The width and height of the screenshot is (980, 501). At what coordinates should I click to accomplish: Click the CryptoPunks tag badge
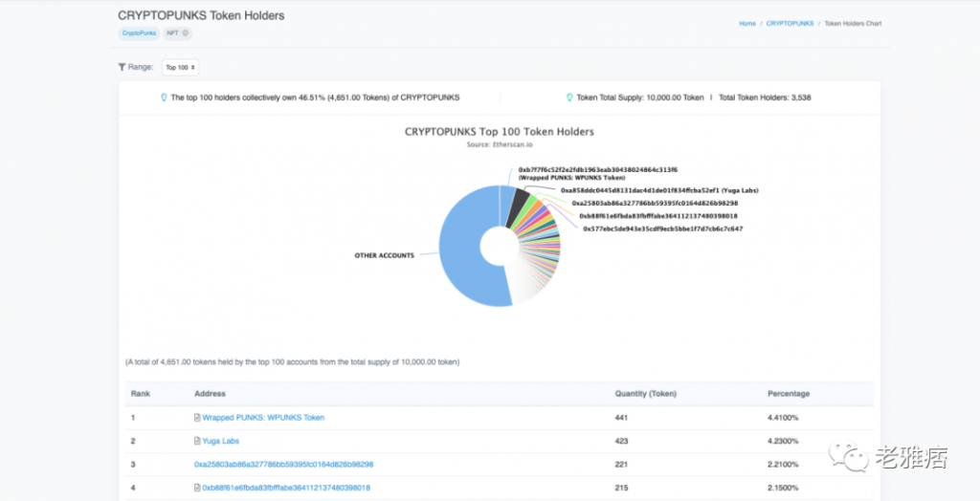(x=139, y=33)
